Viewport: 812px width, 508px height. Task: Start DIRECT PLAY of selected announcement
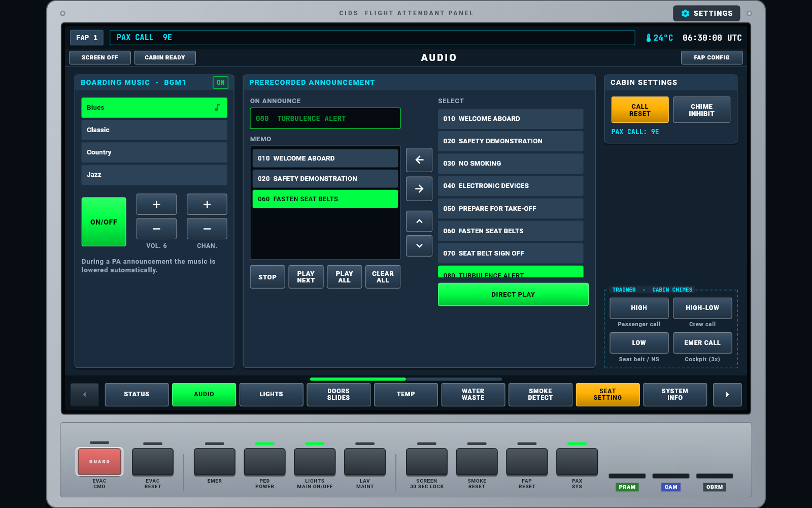click(513, 295)
